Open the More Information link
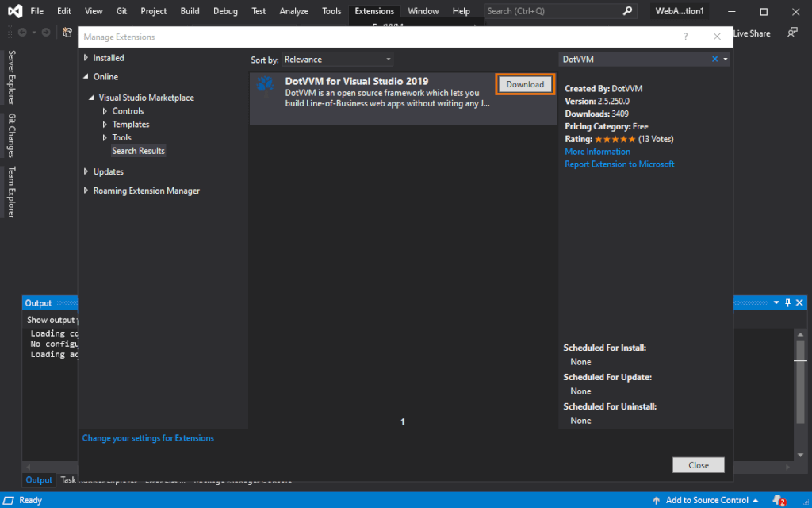Screen dimensions: 812x508 click(x=597, y=152)
